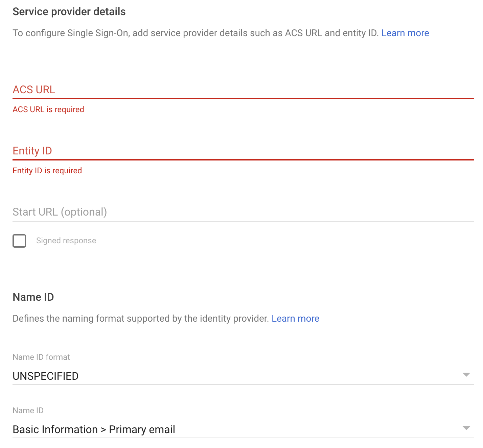Open the Name ID format dropdown arrow
This screenshot has height=448, width=483.
[466, 375]
